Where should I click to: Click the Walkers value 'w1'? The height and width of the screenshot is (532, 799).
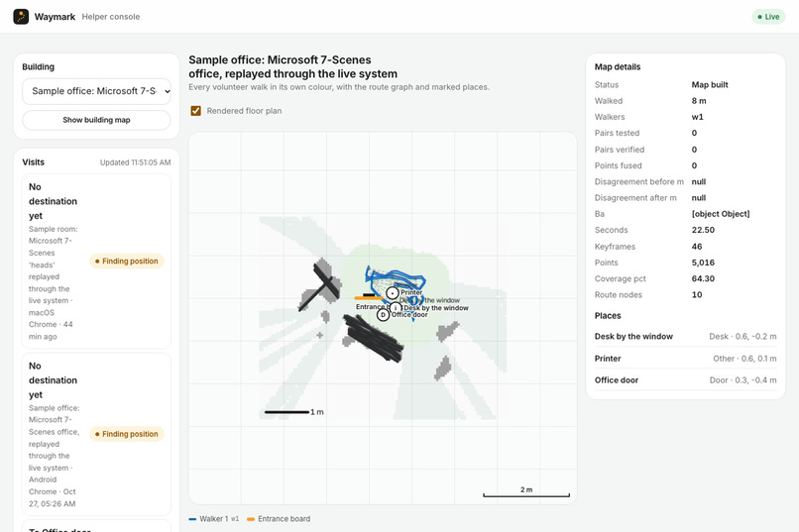click(697, 117)
